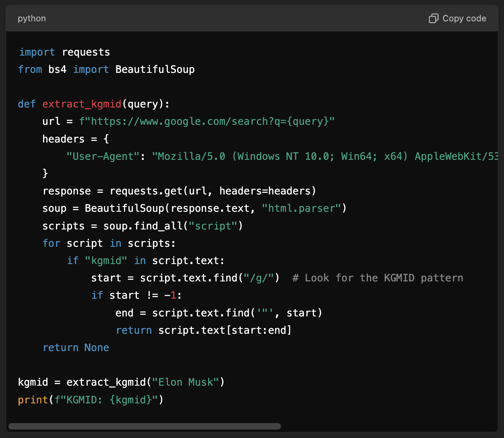This screenshot has width=504, height=438.
Task: Click the Google search URL string
Action: pyautogui.click(x=207, y=122)
